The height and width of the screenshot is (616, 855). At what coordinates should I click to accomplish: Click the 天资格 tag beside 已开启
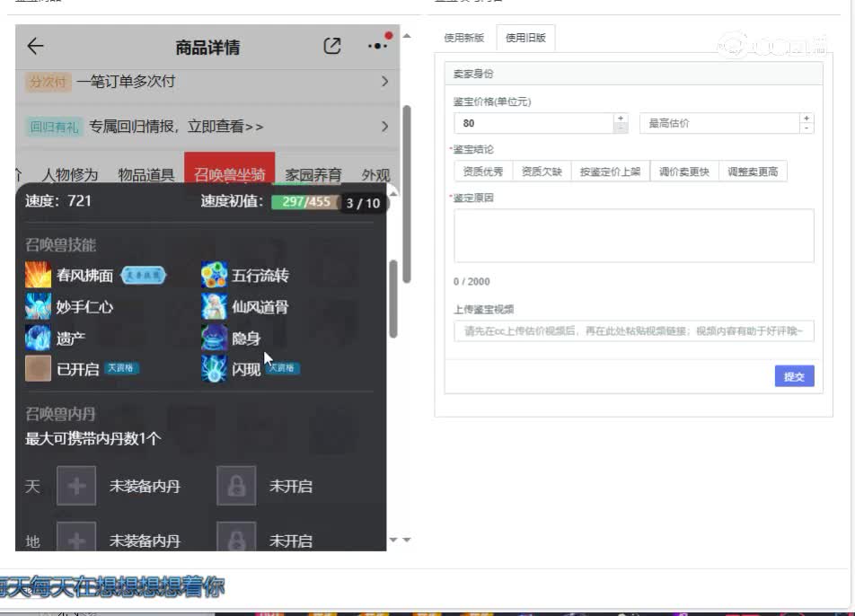pyautogui.click(x=120, y=368)
